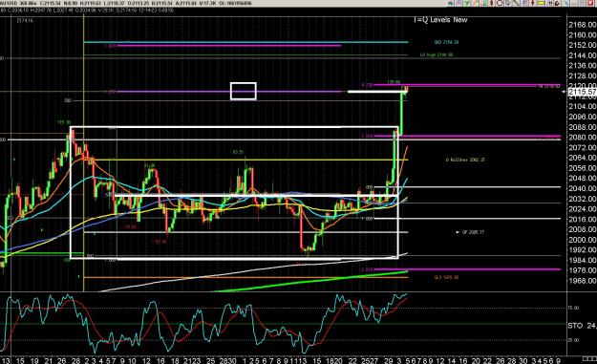Click the green bar chart toolbar icon
The height and width of the screenshot is (364, 597).
pos(483,3)
